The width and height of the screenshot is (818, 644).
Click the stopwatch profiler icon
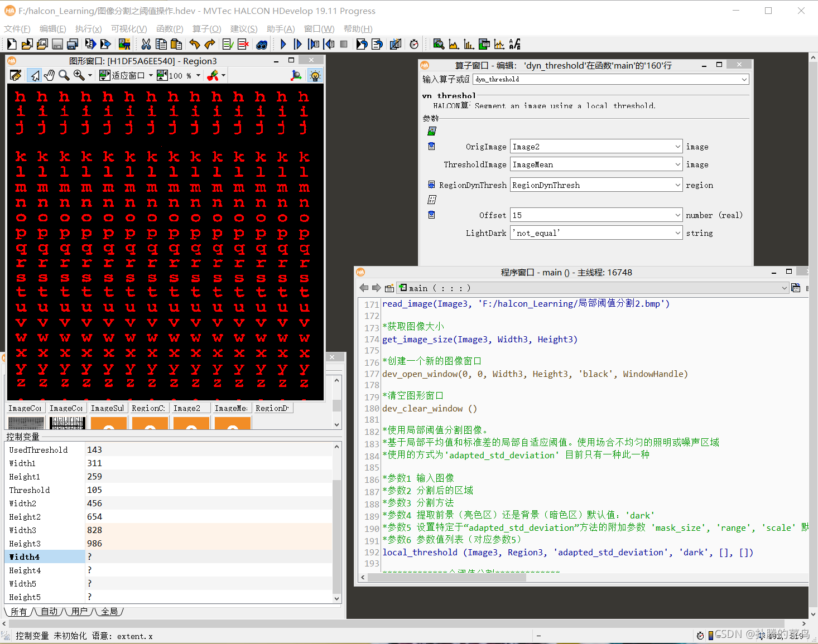click(x=414, y=44)
